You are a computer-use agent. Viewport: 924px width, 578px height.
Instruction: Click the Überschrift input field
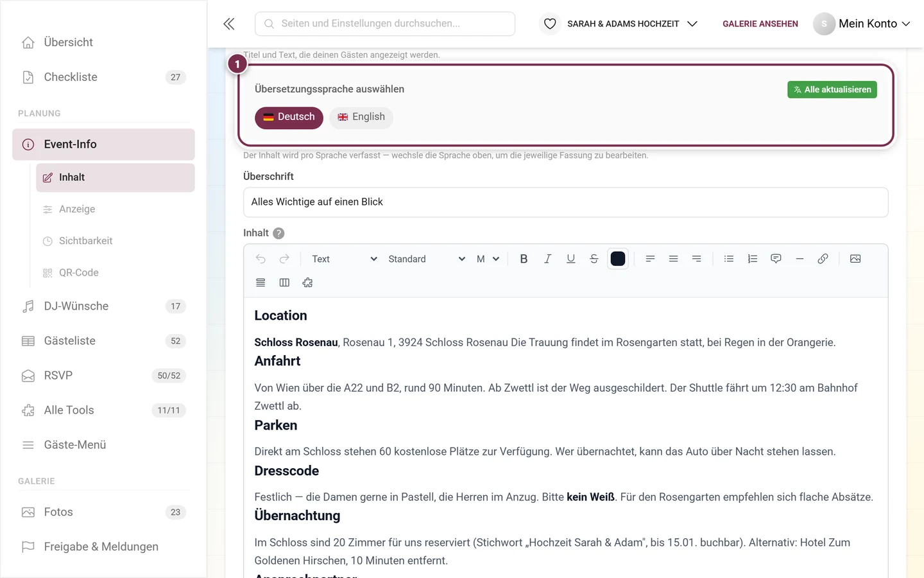[566, 202]
